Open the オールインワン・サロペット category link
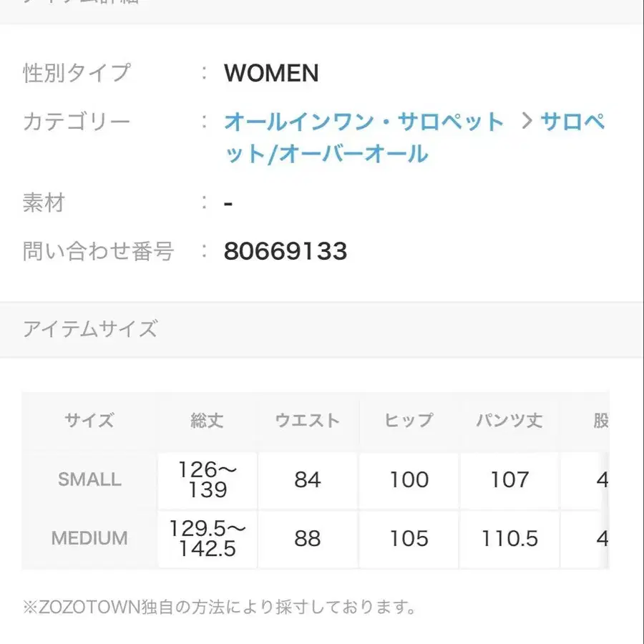 coord(364,122)
